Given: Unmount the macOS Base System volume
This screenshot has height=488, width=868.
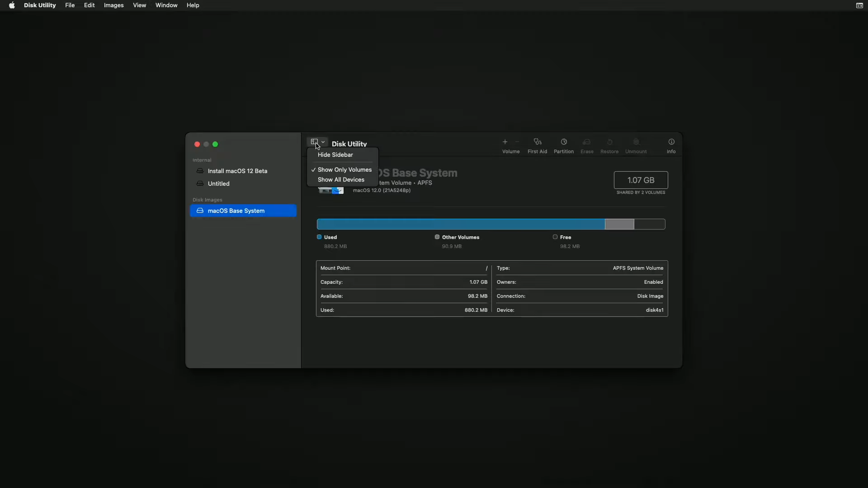Looking at the screenshot, I should (x=636, y=145).
